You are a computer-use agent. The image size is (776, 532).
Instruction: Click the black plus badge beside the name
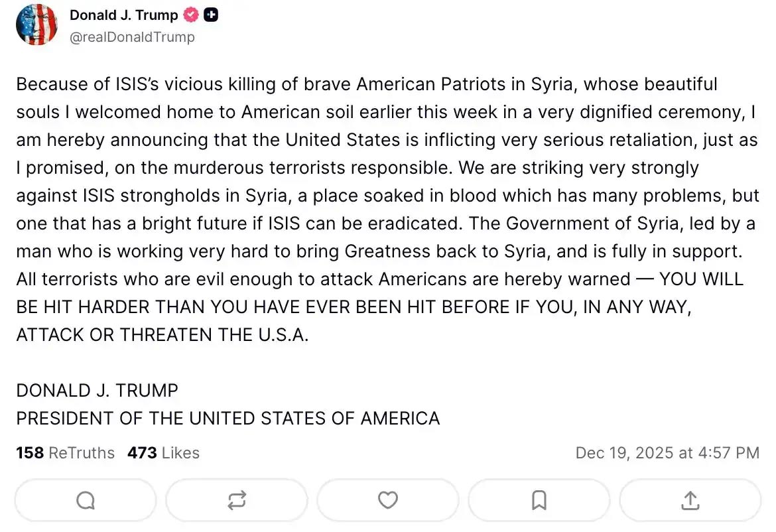tap(210, 15)
